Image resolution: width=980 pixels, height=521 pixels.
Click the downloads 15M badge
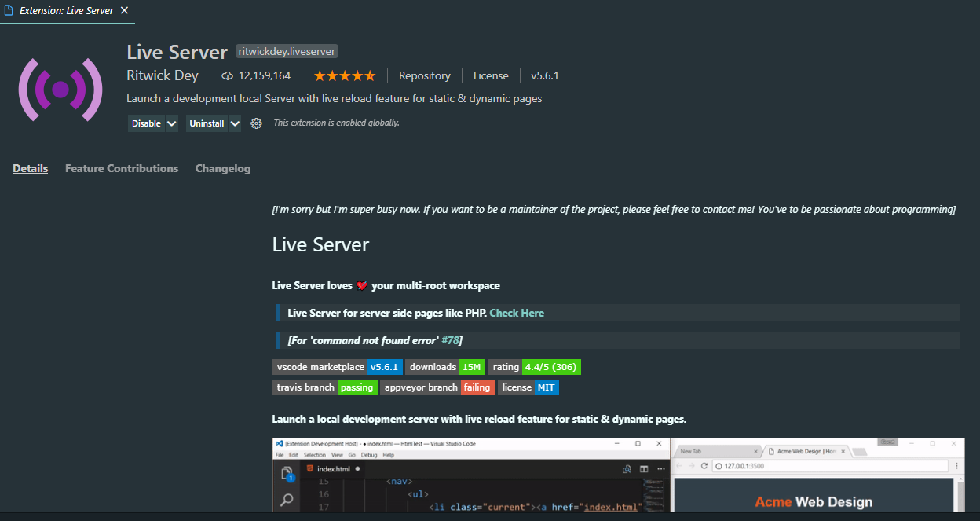pos(445,367)
